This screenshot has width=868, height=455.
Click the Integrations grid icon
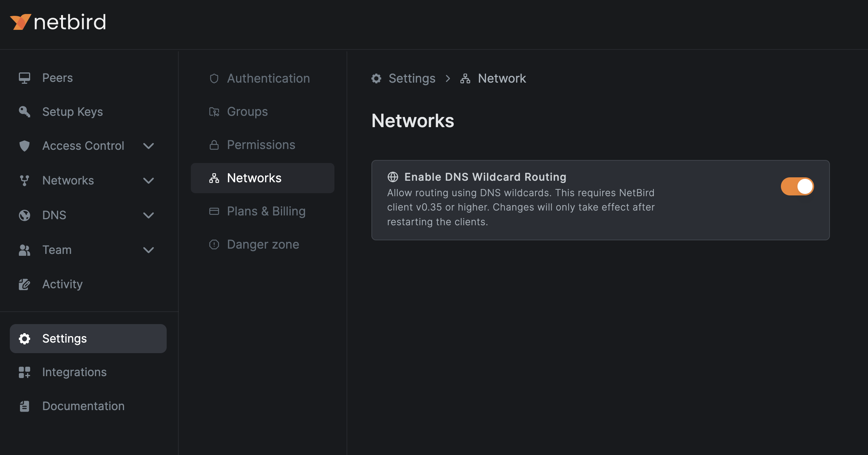pyautogui.click(x=25, y=372)
